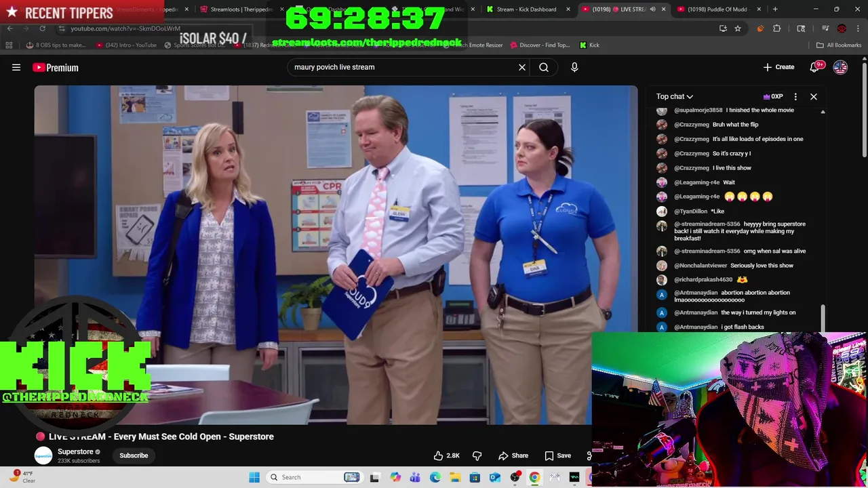Open the Create button

click(778, 67)
